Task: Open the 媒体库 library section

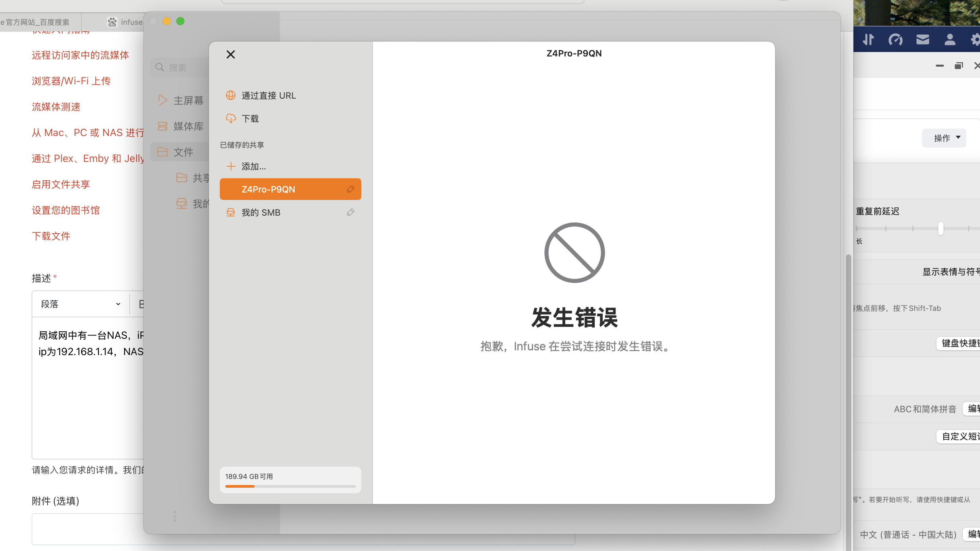Action: [x=188, y=126]
